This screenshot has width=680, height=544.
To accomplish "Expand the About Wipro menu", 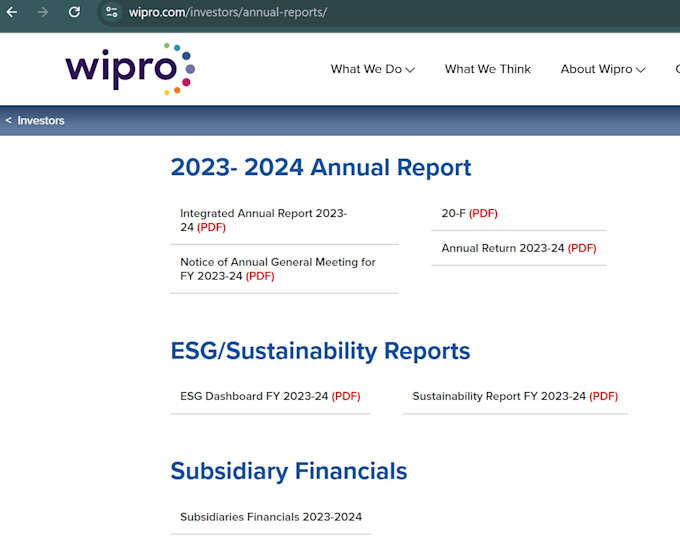I will (x=603, y=69).
